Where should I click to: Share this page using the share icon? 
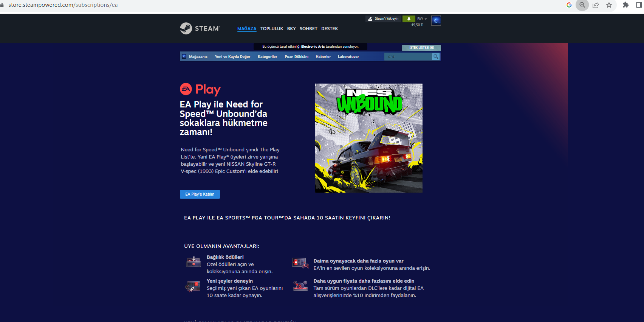pos(596,5)
